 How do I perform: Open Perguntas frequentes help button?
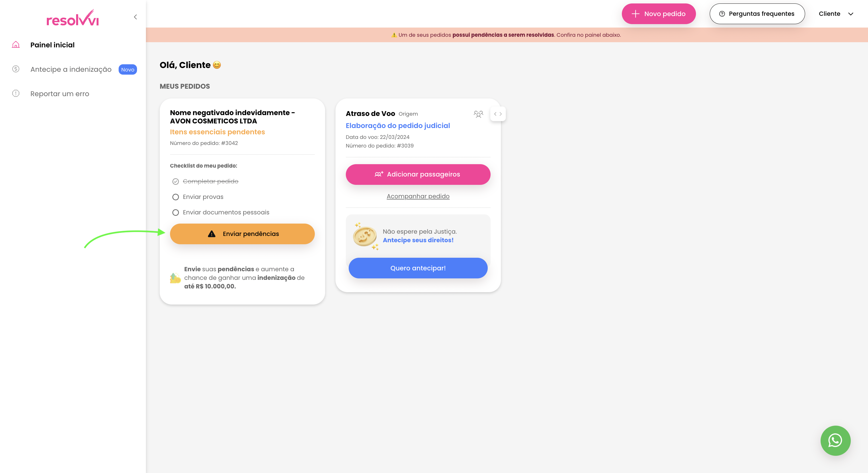(x=757, y=14)
